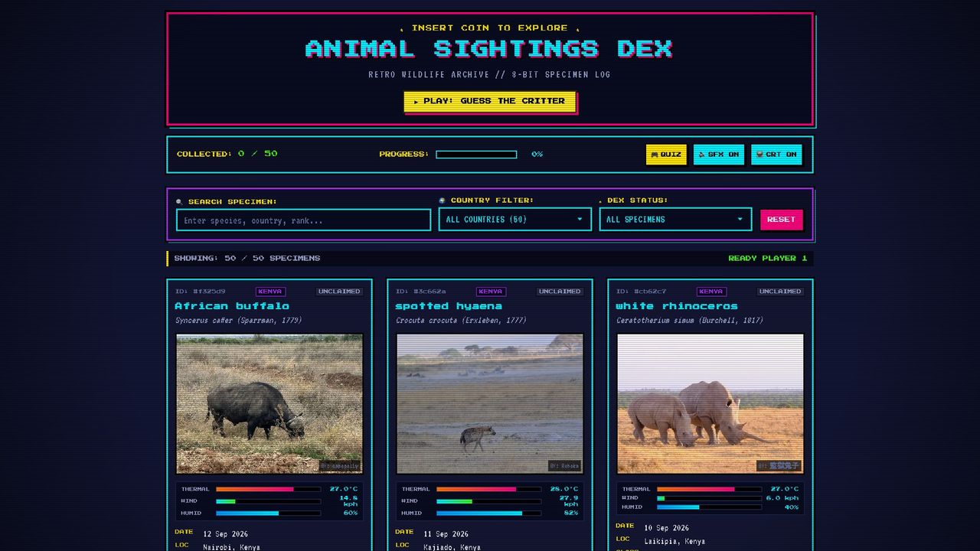The width and height of the screenshot is (980, 551).
Task: Click the Laikipia, Kenya location text
Action: [675, 542]
